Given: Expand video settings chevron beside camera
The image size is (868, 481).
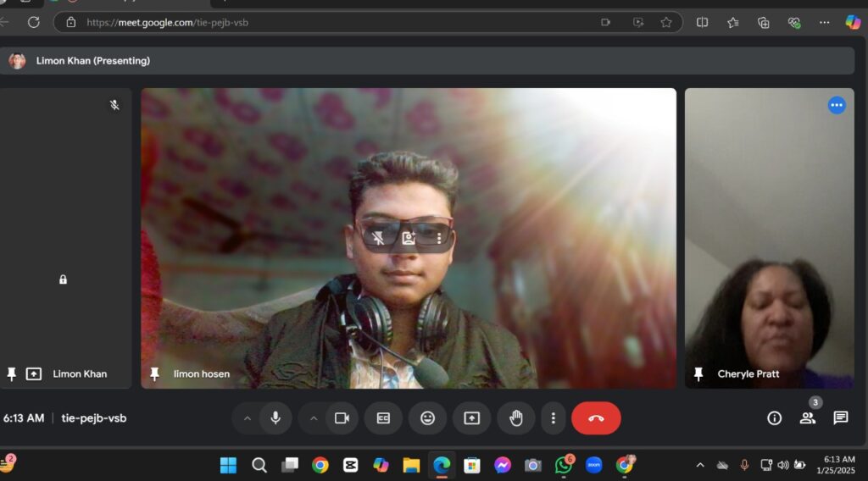Looking at the screenshot, I should 314,418.
